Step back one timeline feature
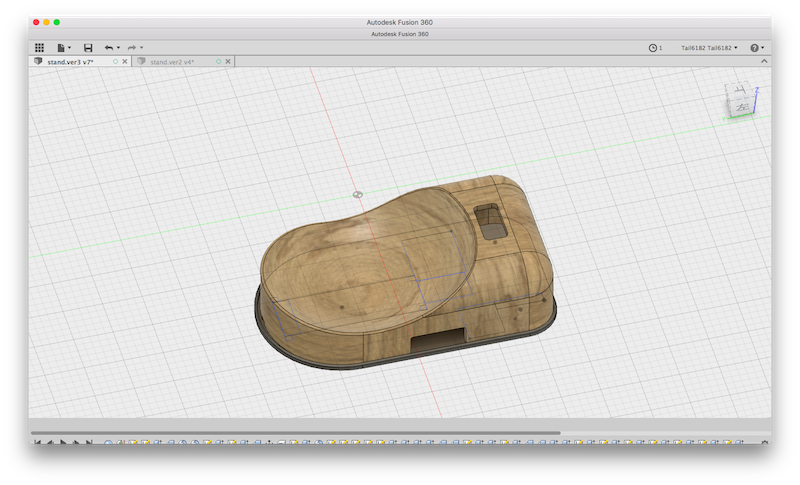The height and width of the screenshot is (485, 800). click(x=50, y=442)
